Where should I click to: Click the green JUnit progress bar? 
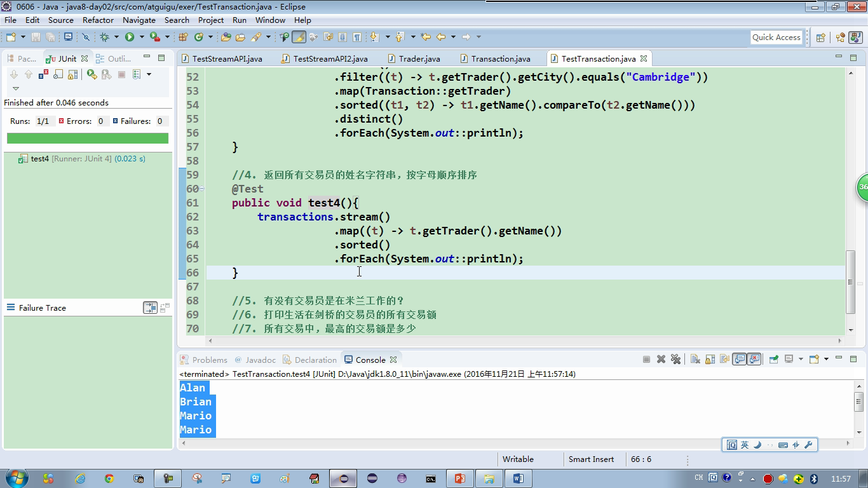click(88, 138)
